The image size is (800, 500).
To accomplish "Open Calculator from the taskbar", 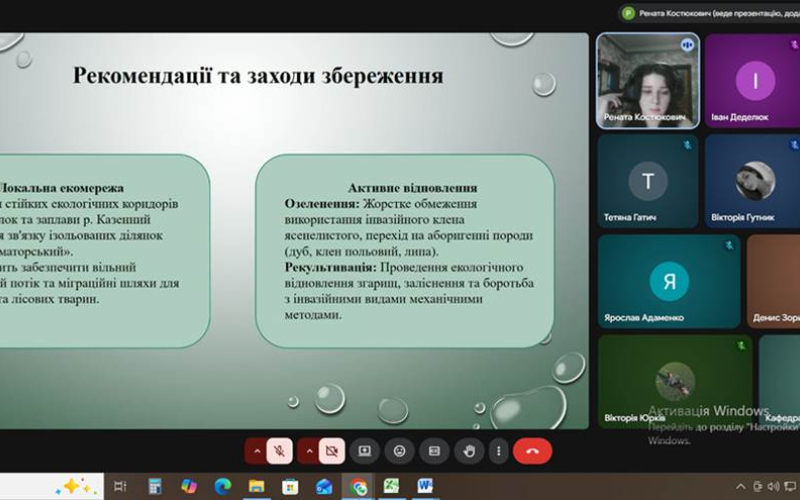I will (x=155, y=486).
